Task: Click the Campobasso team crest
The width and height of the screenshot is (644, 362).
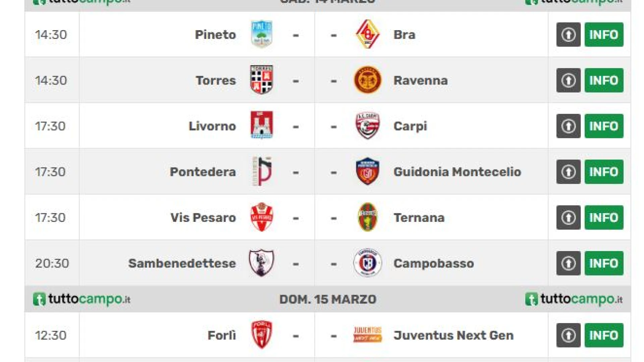Action: tap(368, 263)
